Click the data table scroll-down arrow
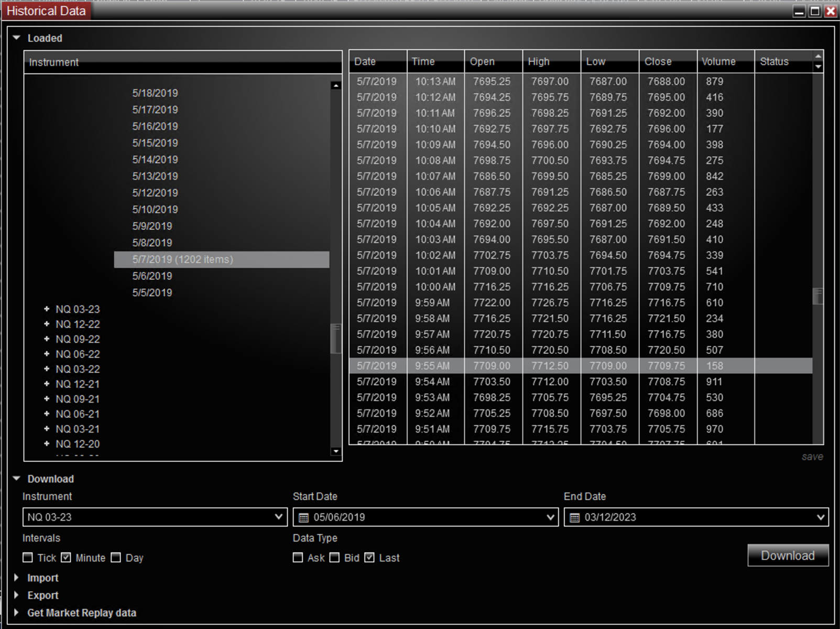 (x=818, y=67)
